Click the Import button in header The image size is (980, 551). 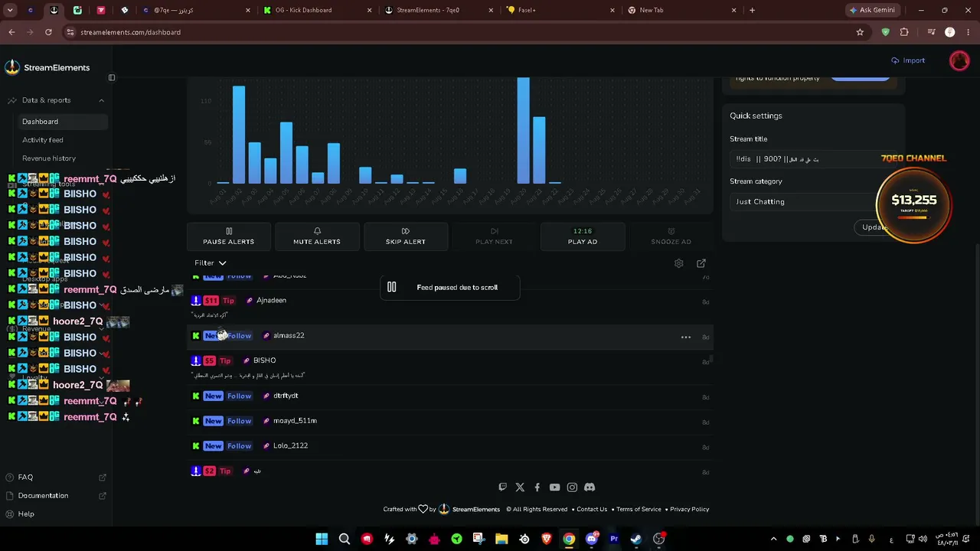pos(908,60)
